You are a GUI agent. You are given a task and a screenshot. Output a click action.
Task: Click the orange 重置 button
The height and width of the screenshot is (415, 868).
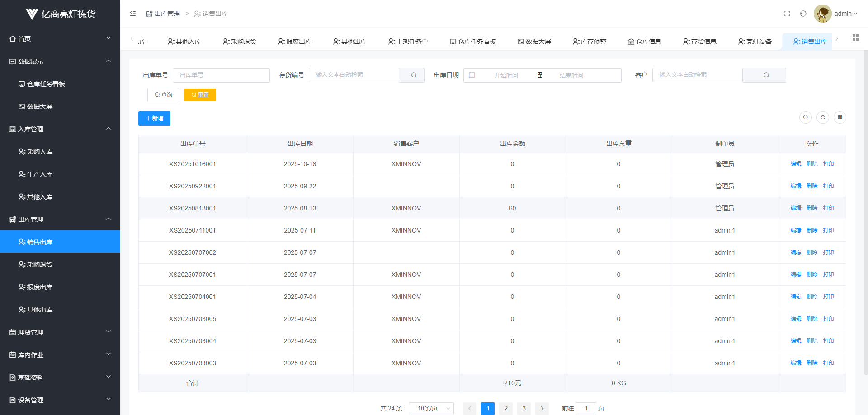click(x=200, y=95)
